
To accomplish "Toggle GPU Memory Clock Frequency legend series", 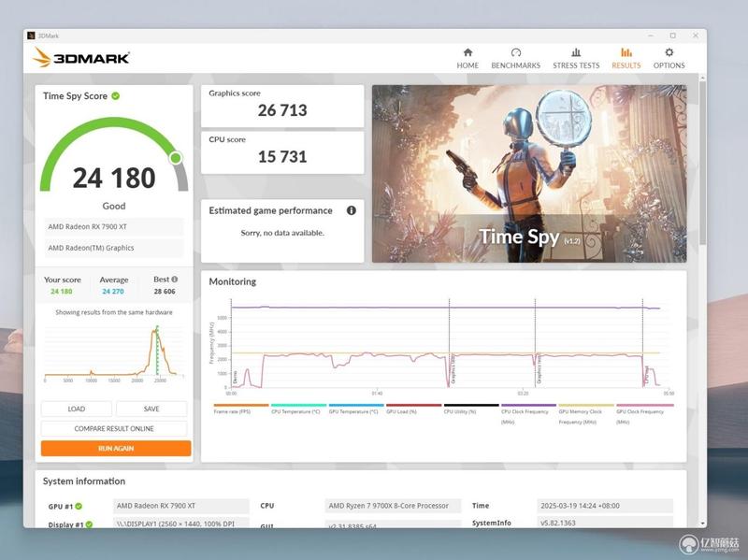I will 586,414.
